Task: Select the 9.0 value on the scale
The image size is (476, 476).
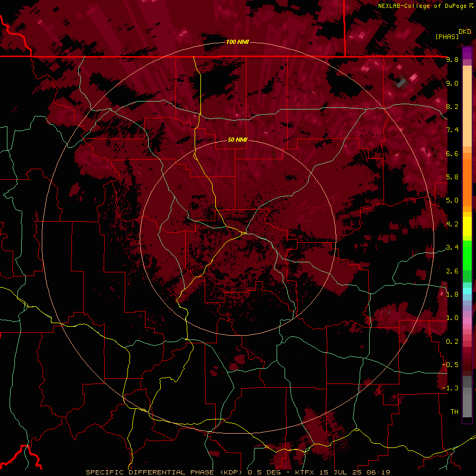Action: (452, 83)
